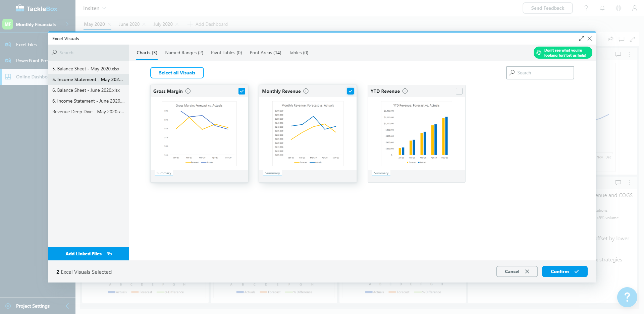Image resolution: width=644 pixels, height=314 pixels.
Task: Switch to the Pivot Tables (0) tab
Action: coord(226,53)
